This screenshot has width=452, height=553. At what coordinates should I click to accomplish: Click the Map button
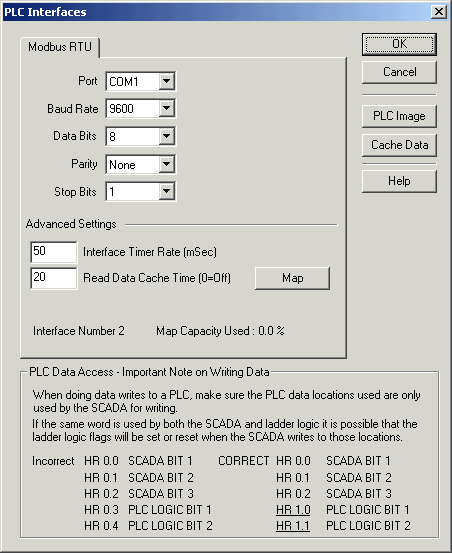pyautogui.click(x=292, y=278)
